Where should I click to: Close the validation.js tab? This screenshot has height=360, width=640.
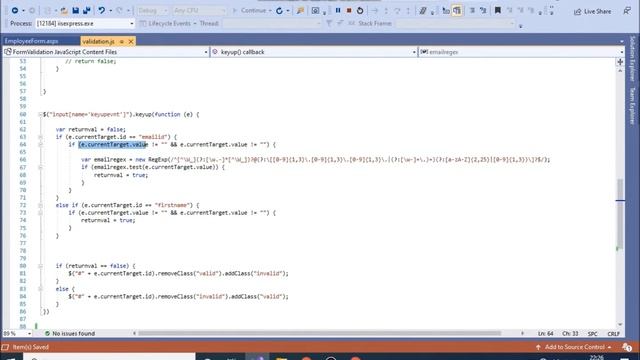[x=131, y=41]
